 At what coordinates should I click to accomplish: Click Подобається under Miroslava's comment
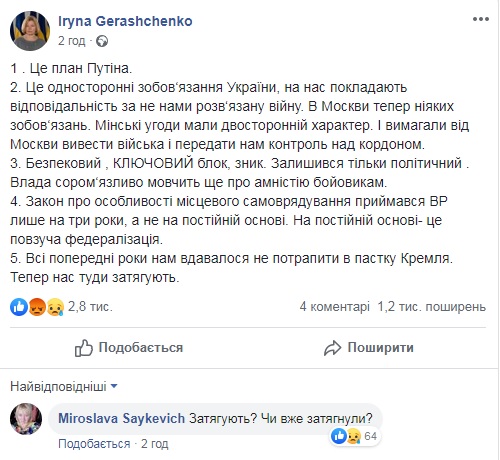pyautogui.click(x=94, y=444)
